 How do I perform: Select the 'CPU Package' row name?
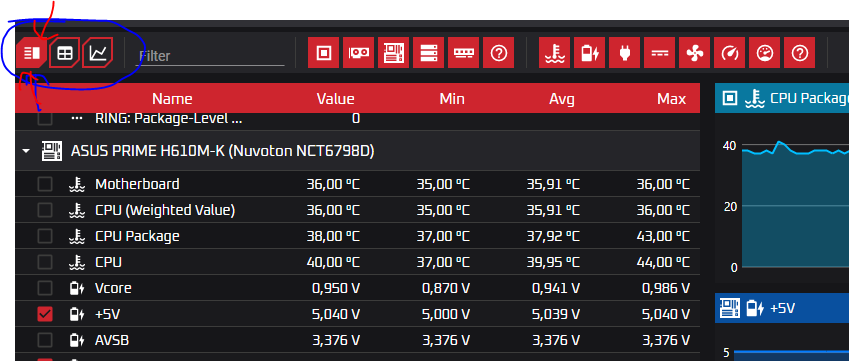(137, 236)
